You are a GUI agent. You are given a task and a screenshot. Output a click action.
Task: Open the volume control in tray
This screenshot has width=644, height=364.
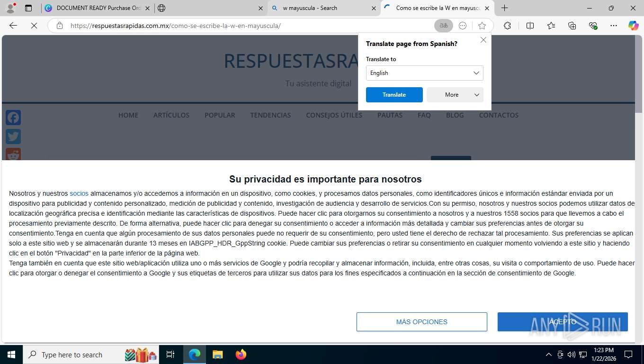click(x=572, y=355)
